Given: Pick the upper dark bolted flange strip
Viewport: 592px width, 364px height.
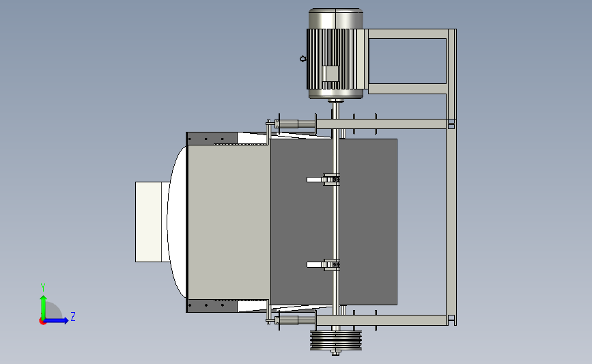Looking at the screenshot, I should [212, 139].
